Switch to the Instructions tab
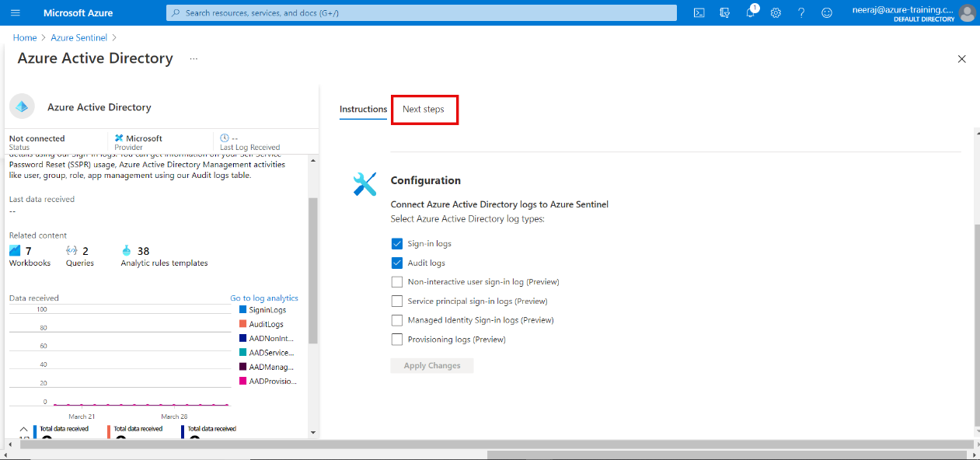Screen dimensions: 980x460 click(x=363, y=110)
